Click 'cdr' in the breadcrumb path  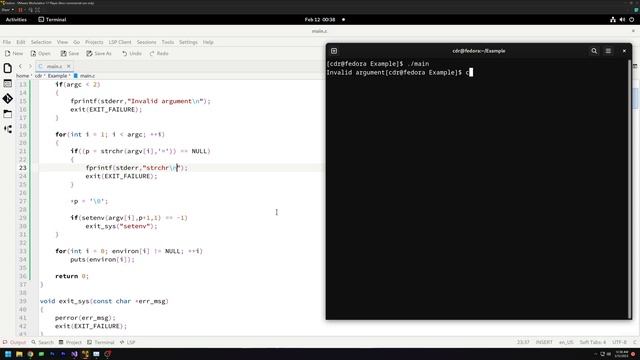click(x=38, y=76)
